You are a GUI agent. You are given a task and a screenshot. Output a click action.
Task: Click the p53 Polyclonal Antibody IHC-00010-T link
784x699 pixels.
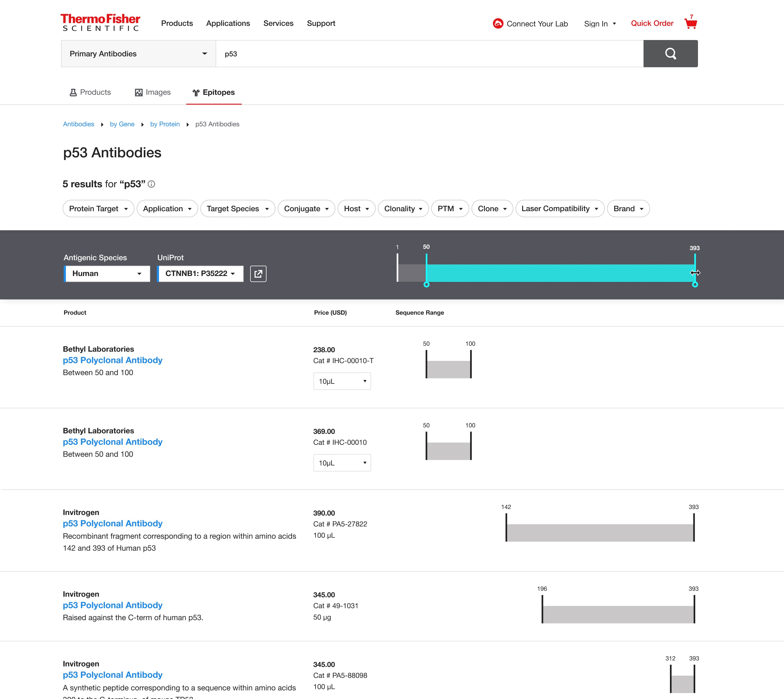113,360
